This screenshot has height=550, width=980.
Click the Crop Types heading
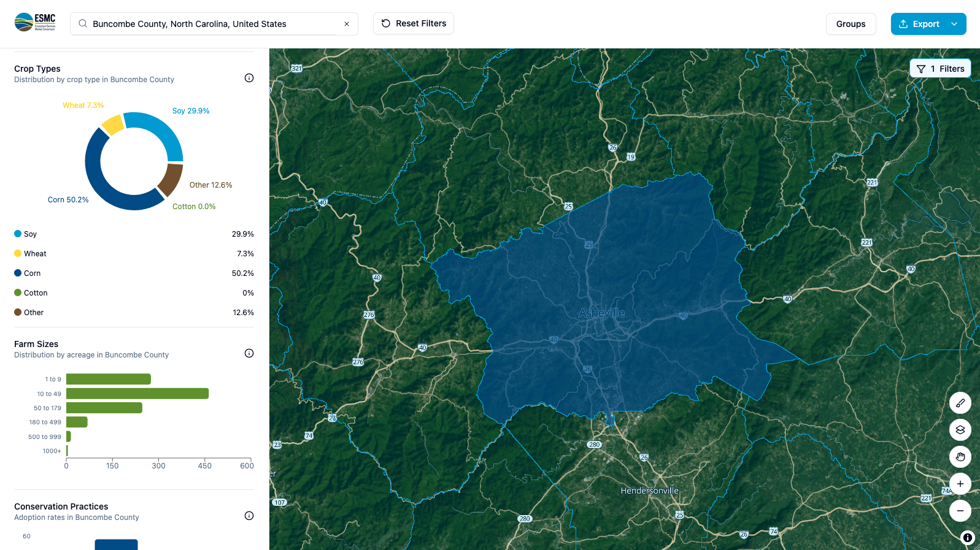point(37,69)
